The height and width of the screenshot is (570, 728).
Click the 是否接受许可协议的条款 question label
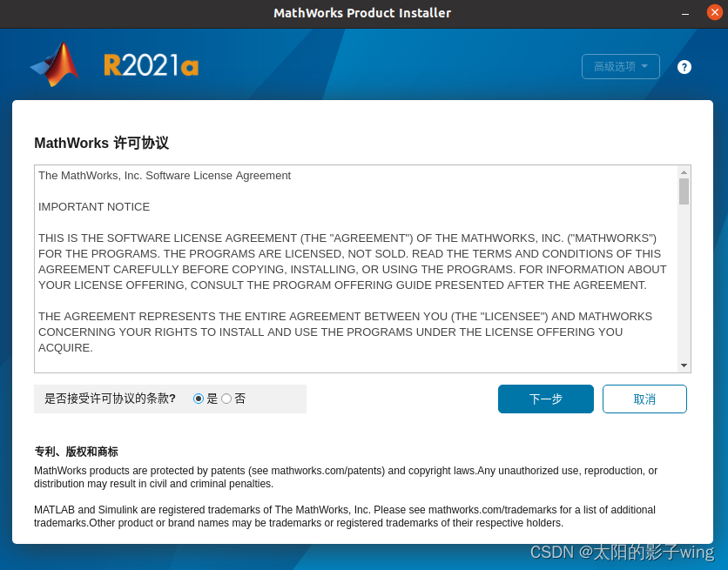109,399
